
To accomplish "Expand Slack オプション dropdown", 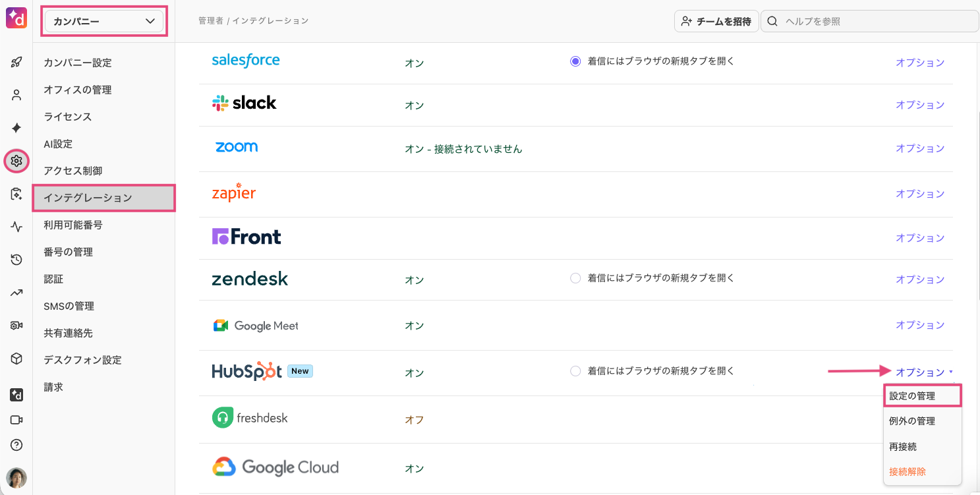I will pos(920,105).
